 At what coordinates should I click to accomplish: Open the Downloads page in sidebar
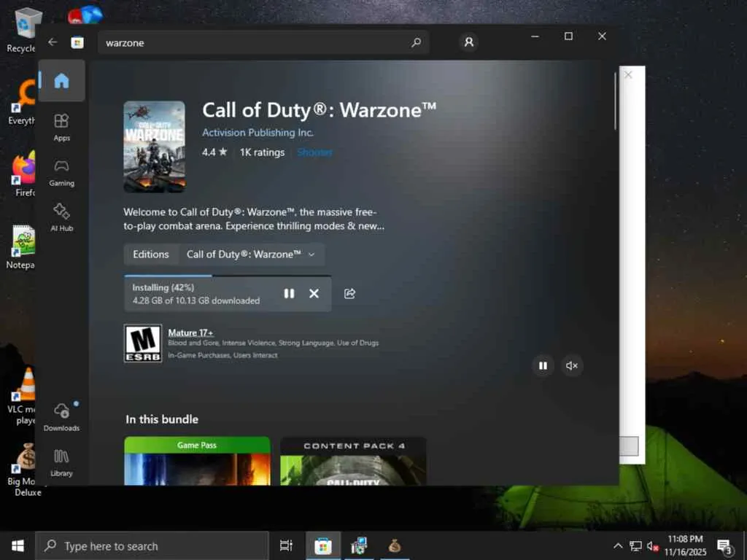(61, 417)
